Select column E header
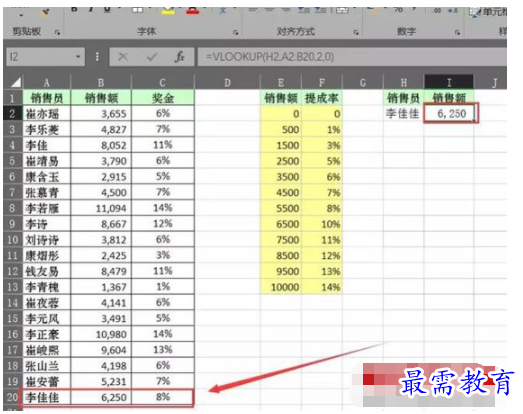523x414 pixels. click(x=281, y=82)
